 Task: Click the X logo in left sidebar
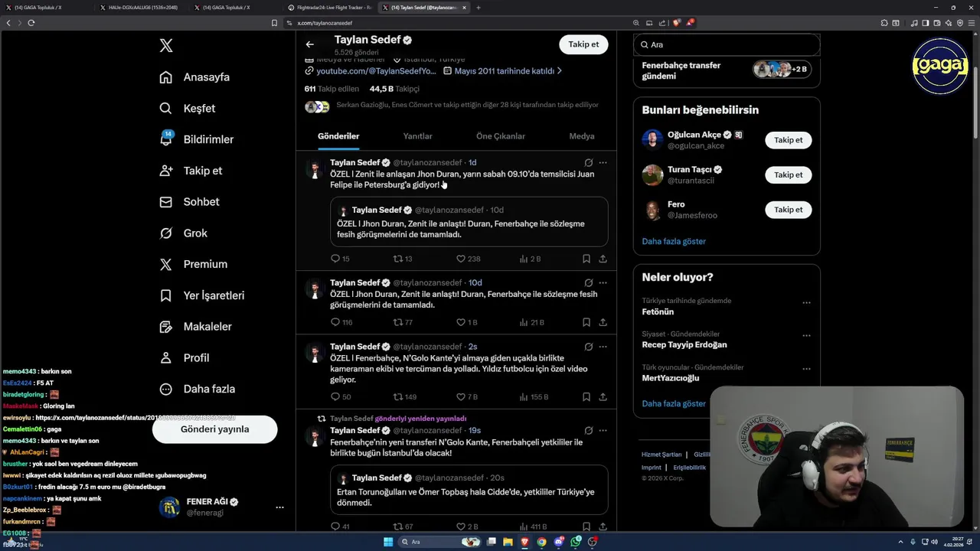point(166,46)
